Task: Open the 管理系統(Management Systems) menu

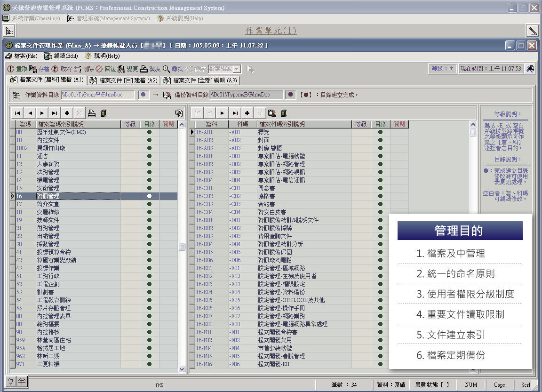Action: click(x=108, y=18)
